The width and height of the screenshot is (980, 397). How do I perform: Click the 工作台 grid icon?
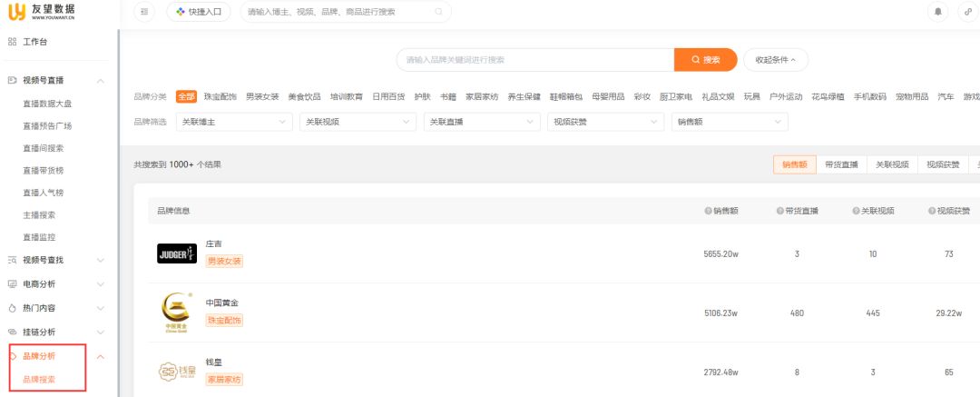pos(12,42)
